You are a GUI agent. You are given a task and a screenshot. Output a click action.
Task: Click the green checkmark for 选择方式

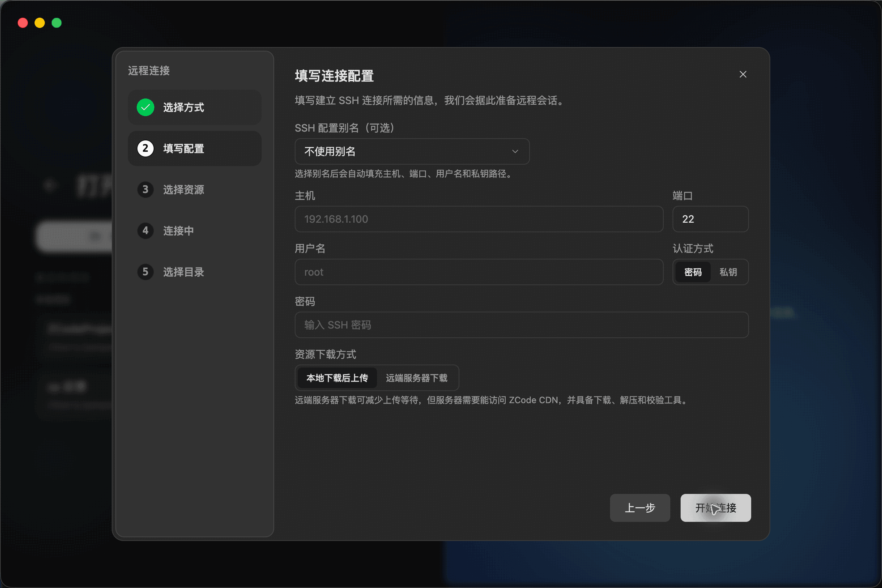[146, 107]
